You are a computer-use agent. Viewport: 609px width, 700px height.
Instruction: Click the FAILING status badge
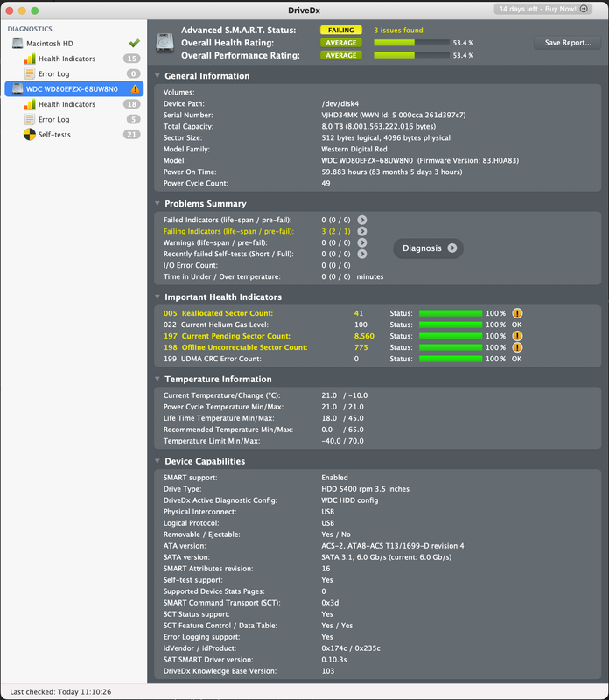click(x=340, y=31)
